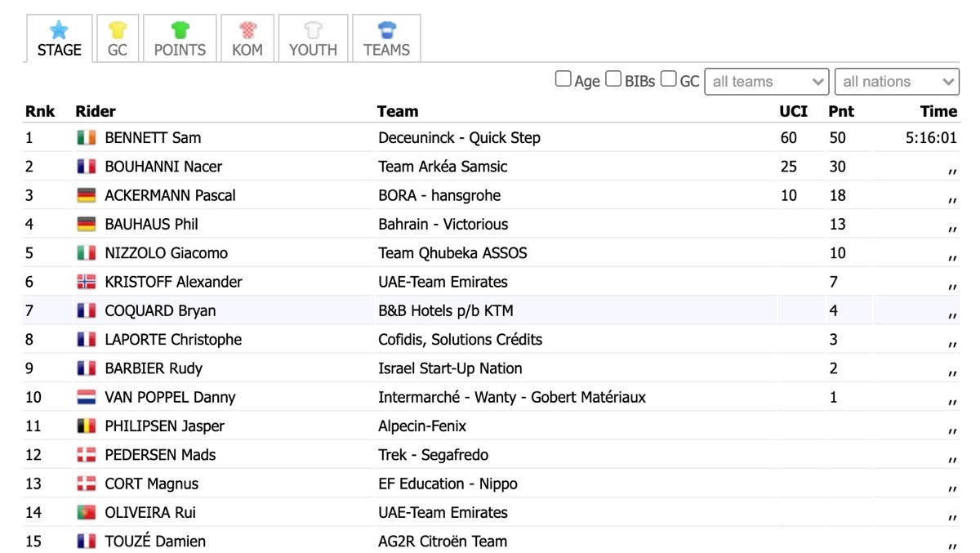The image size is (980, 553).
Task: Open Intermarché - Wanty - Gobert Matériaux page
Action: pos(512,398)
